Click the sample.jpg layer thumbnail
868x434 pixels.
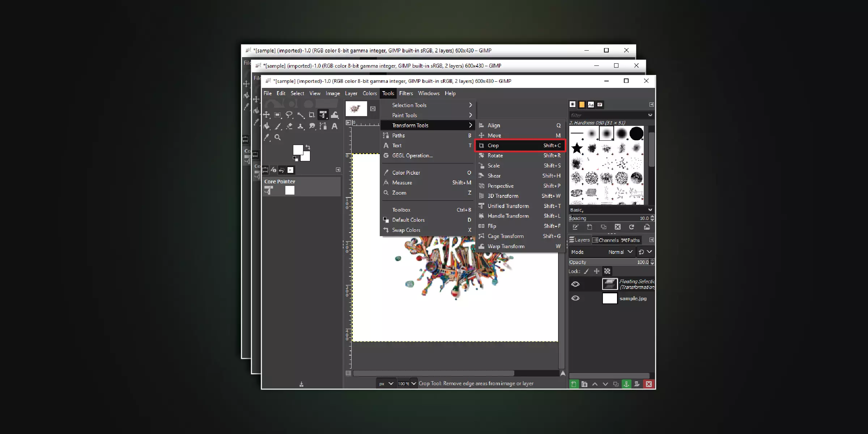609,298
